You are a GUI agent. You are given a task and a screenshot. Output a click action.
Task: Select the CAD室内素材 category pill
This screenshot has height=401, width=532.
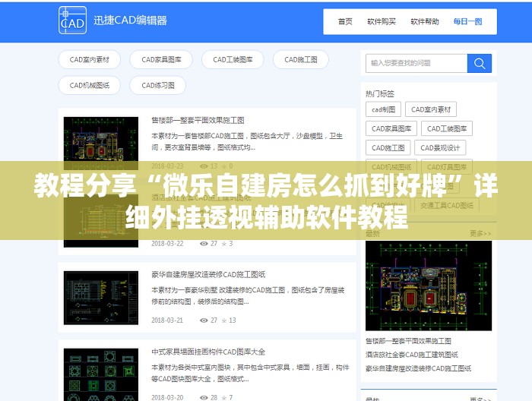[89, 60]
